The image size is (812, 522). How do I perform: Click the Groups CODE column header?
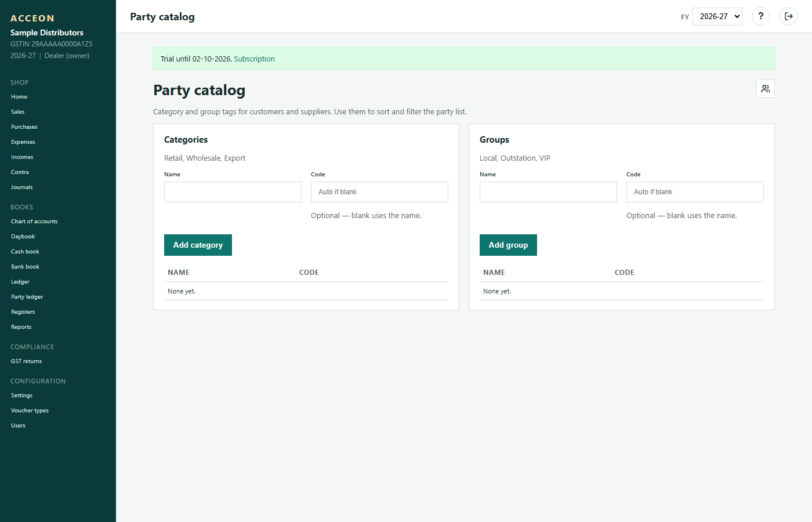click(x=625, y=273)
